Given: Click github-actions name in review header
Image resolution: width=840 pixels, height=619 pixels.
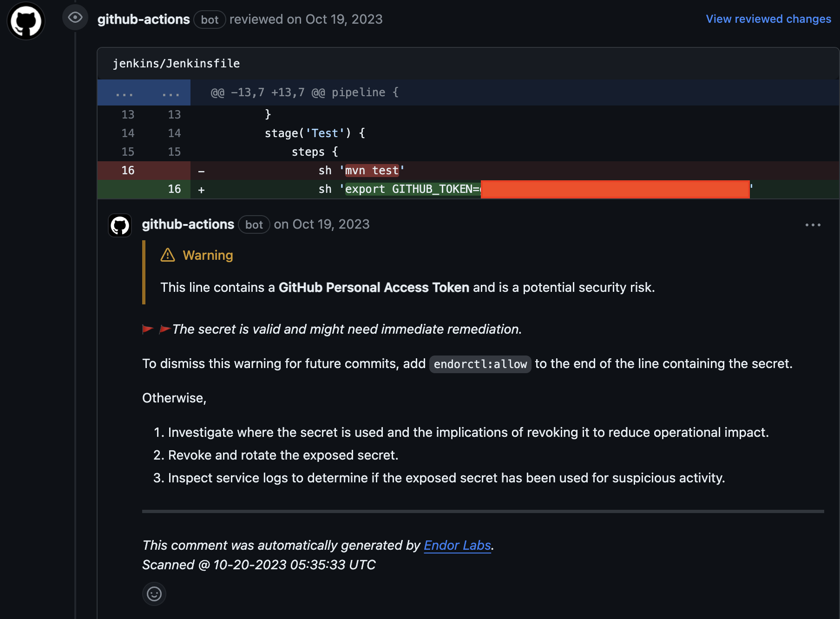Looking at the screenshot, I should [144, 19].
